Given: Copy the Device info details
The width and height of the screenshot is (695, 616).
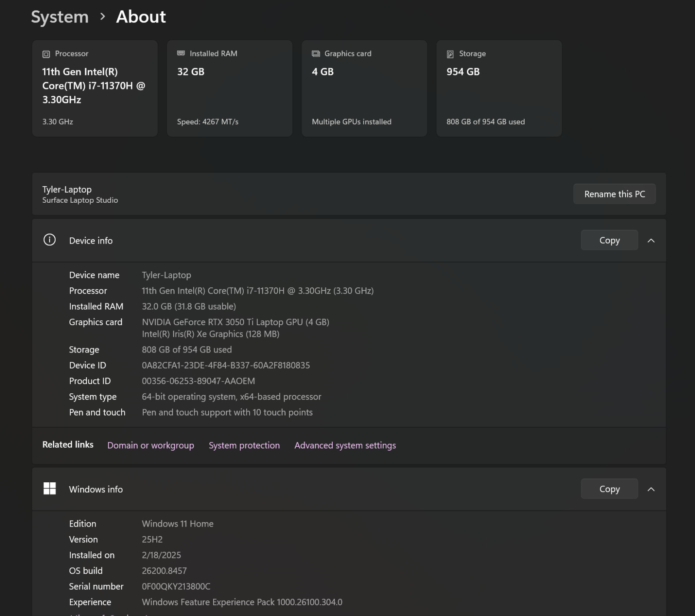Looking at the screenshot, I should [609, 240].
